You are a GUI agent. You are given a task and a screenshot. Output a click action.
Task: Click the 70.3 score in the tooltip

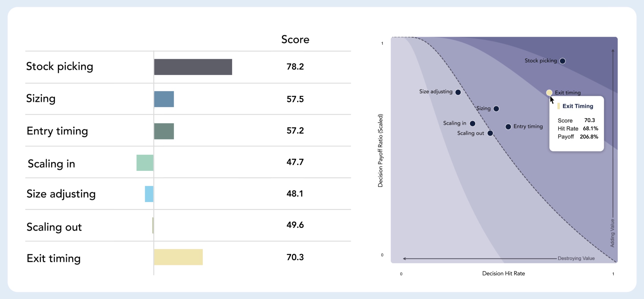point(589,120)
